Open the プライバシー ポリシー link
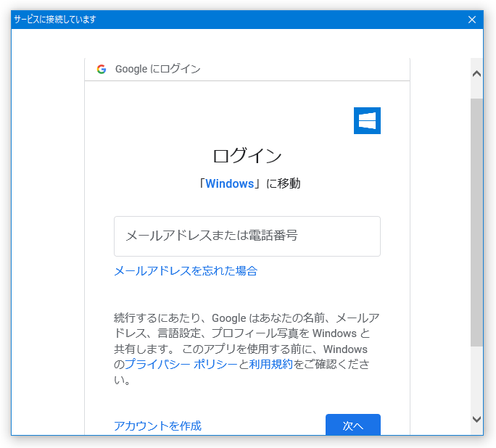 click(181, 364)
